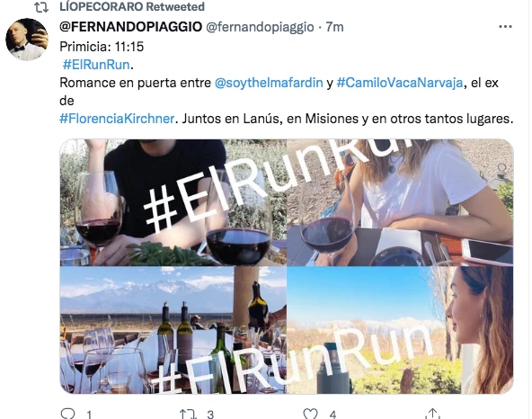Click the @fernandopiaggio handle

260,27
